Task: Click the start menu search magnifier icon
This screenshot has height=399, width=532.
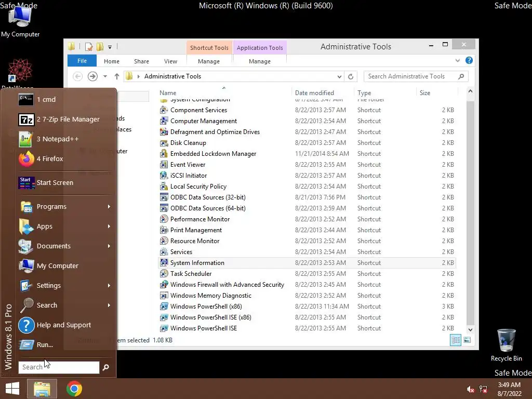Action: 106,367
